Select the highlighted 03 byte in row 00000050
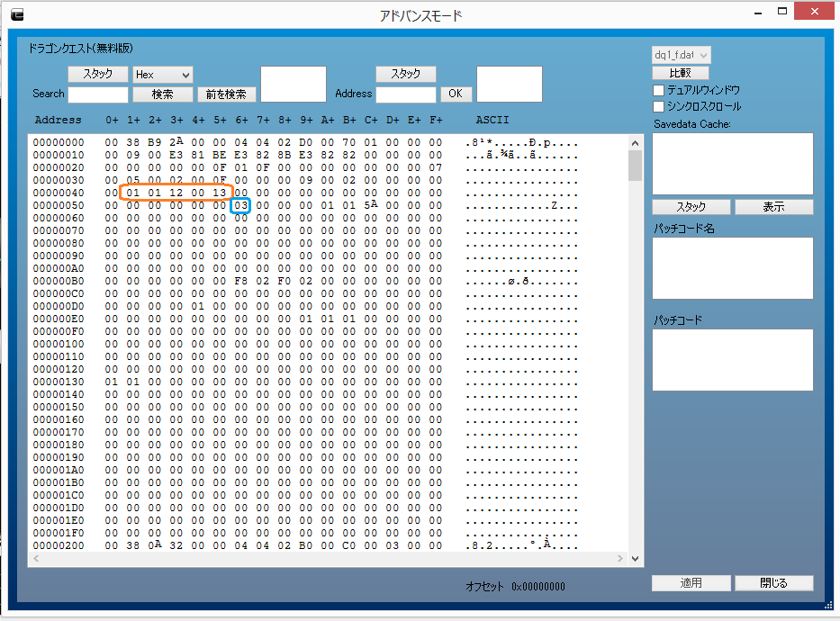This screenshot has height=621, width=840. (x=241, y=205)
